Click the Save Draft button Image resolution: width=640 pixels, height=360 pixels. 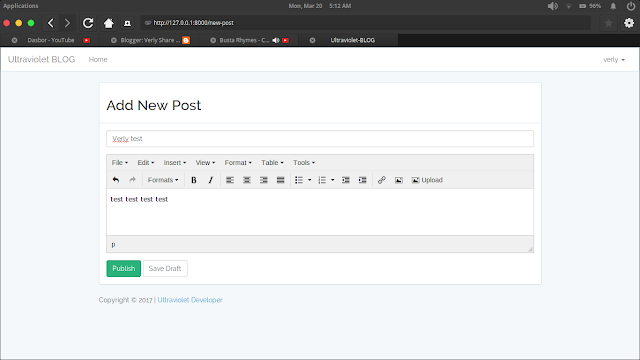[165, 269]
